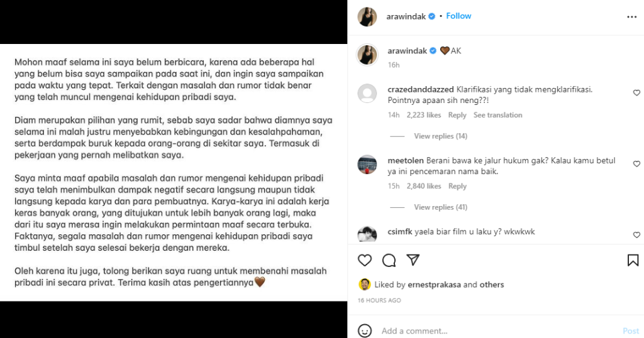The image size is (644, 338).
Task: Like the post with the heart icon
Action: [x=364, y=261]
